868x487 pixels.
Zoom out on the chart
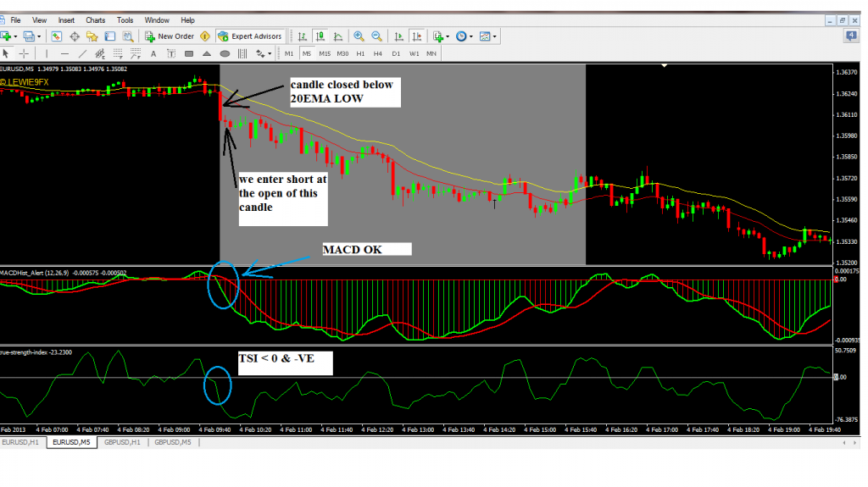[376, 36]
